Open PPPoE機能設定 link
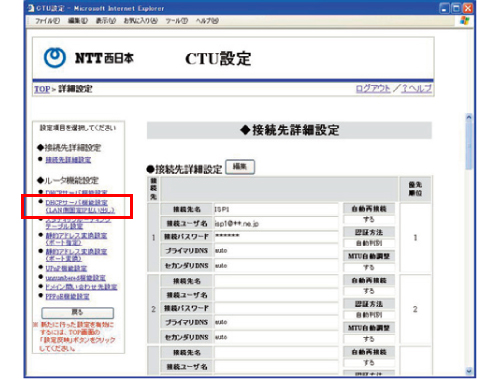 tap(67, 296)
